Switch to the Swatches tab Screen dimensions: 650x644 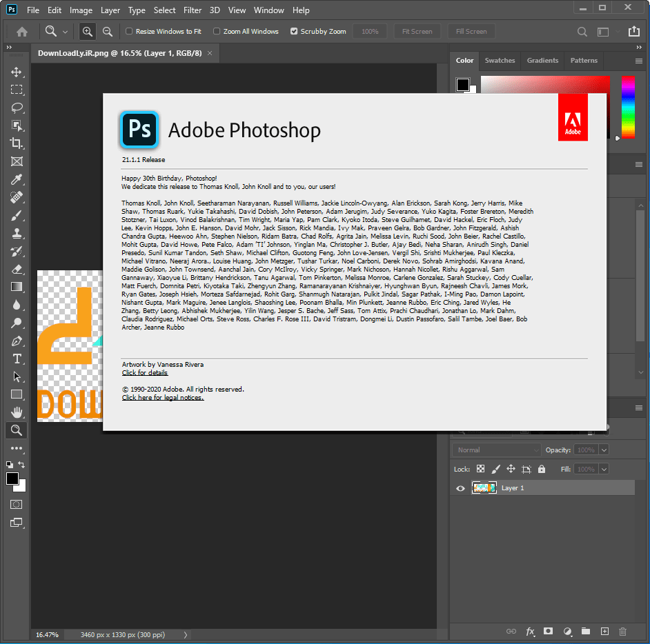pos(500,60)
